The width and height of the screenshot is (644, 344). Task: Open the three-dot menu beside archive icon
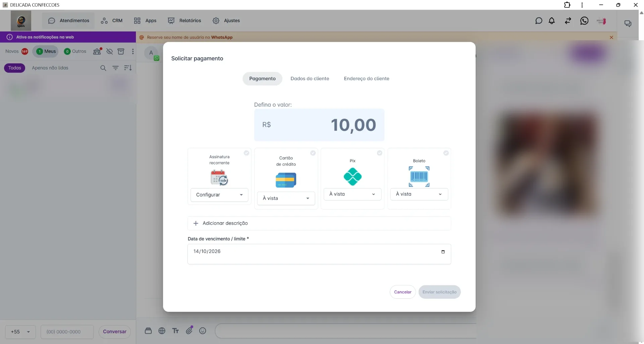(133, 51)
